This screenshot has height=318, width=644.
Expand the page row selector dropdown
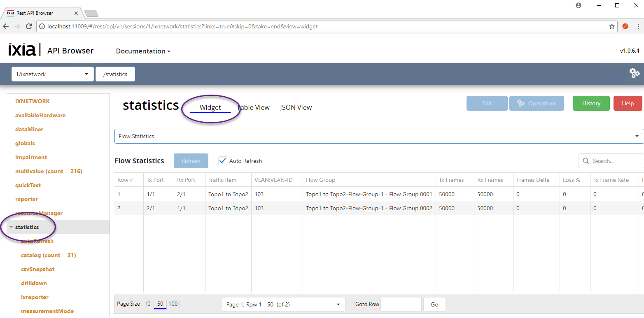coord(283,304)
